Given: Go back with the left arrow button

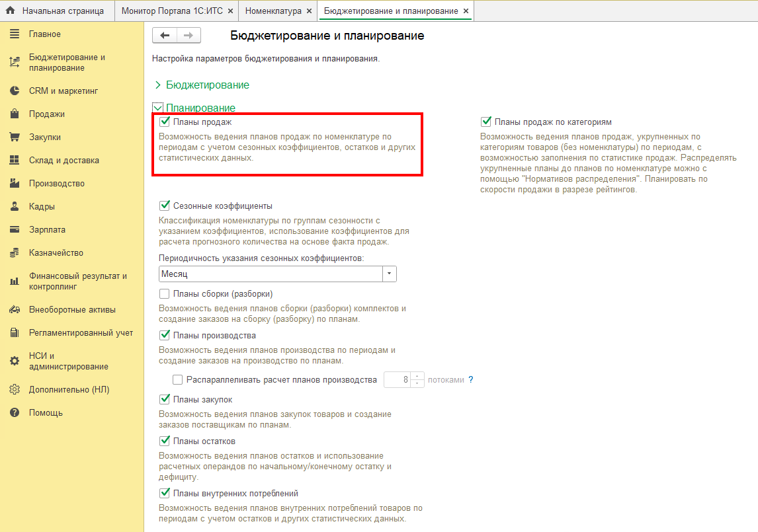Looking at the screenshot, I should click(165, 35).
